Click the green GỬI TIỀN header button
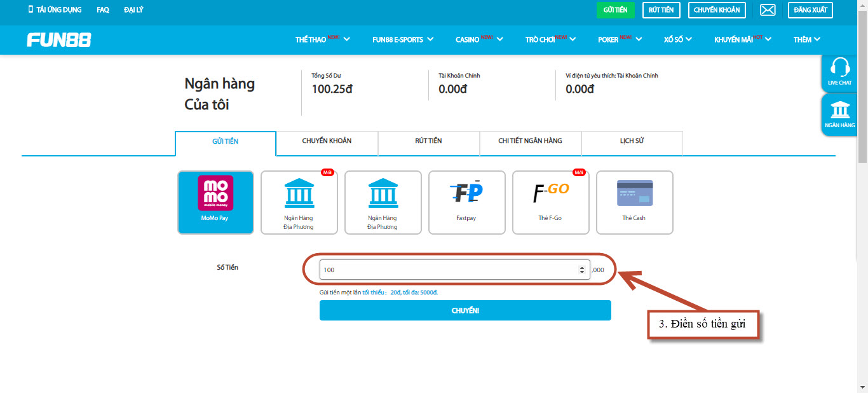Viewport: 868px width, 393px height. pyautogui.click(x=615, y=10)
